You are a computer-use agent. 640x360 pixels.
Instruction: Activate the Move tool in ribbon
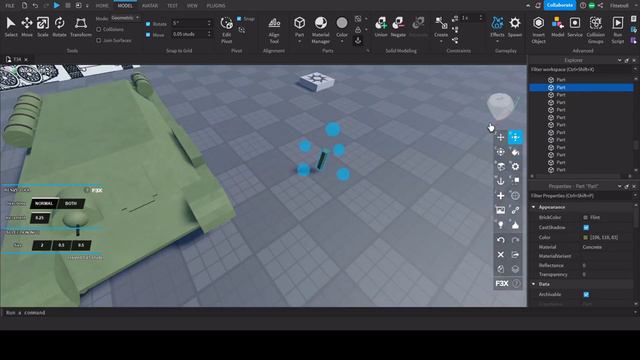[27, 27]
